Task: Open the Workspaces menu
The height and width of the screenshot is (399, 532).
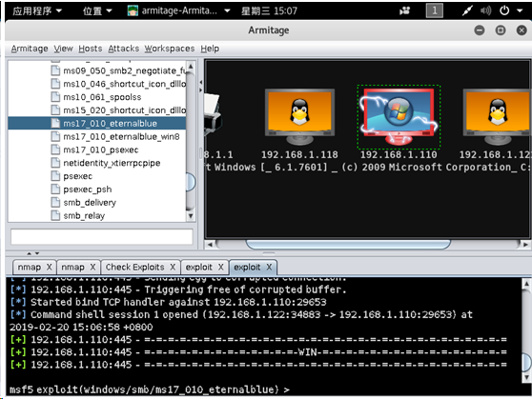Action: (170, 49)
